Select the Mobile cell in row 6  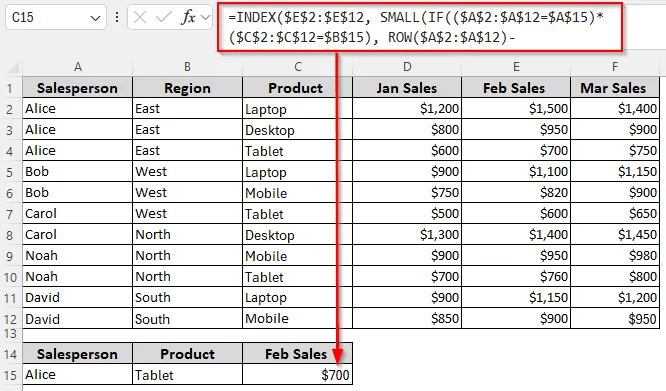click(x=297, y=193)
